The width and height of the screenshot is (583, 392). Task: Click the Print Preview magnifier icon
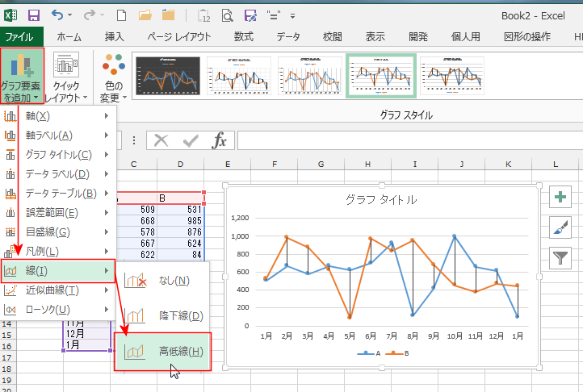tap(228, 15)
